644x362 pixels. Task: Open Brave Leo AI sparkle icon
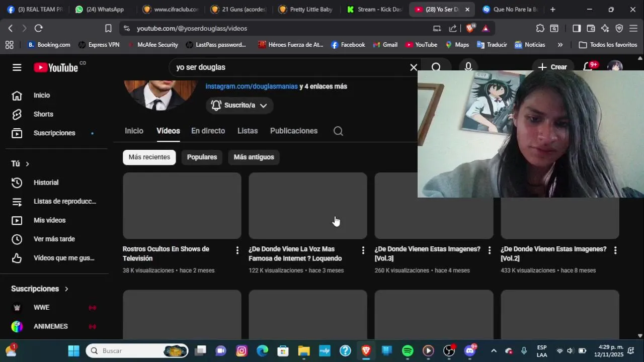pos(605,28)
